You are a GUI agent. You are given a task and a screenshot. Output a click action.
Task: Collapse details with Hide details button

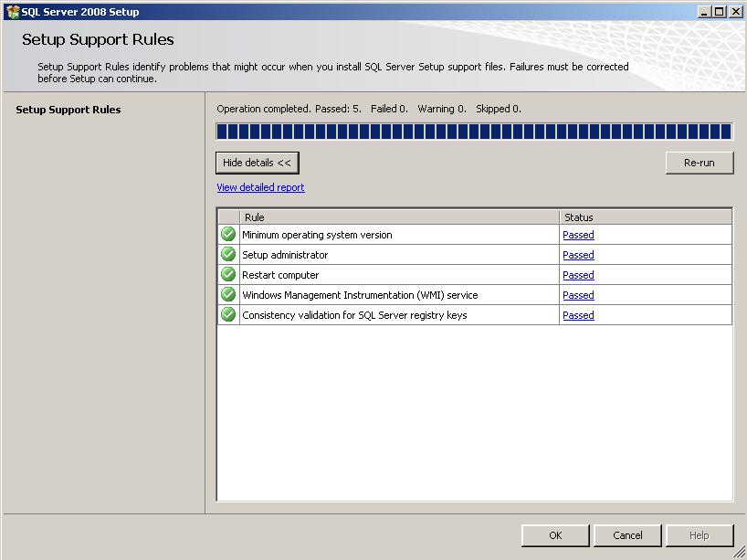[258, 163]
